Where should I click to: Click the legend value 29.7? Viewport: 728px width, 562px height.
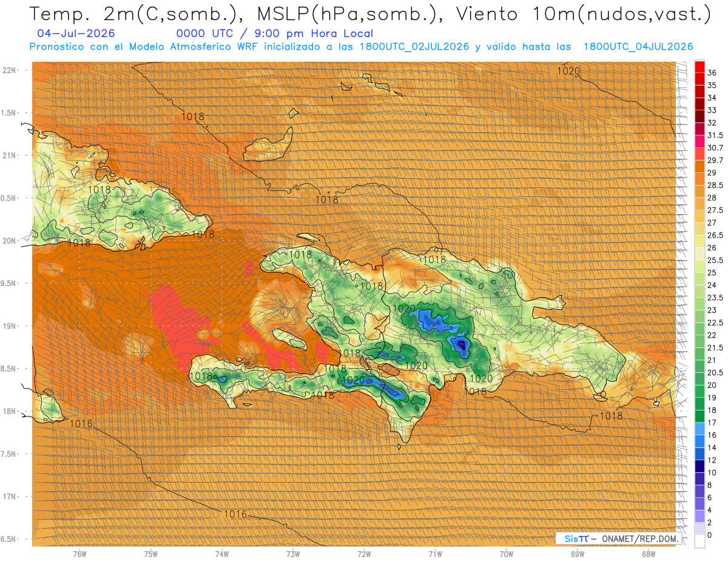tap(715, 160)
